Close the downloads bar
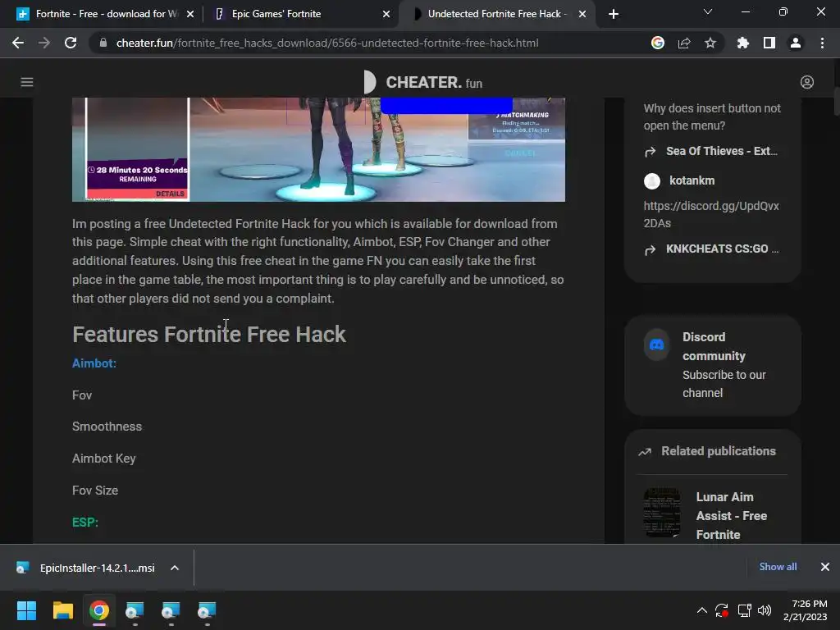The height and width of the screenshot is (630, 840). tap(824, 567)
